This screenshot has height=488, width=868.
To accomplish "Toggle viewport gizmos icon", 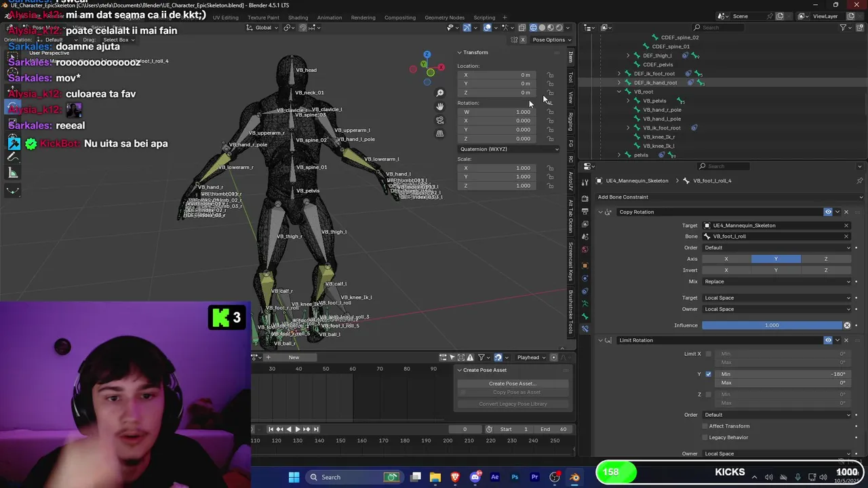I will [x=467, y=28].
